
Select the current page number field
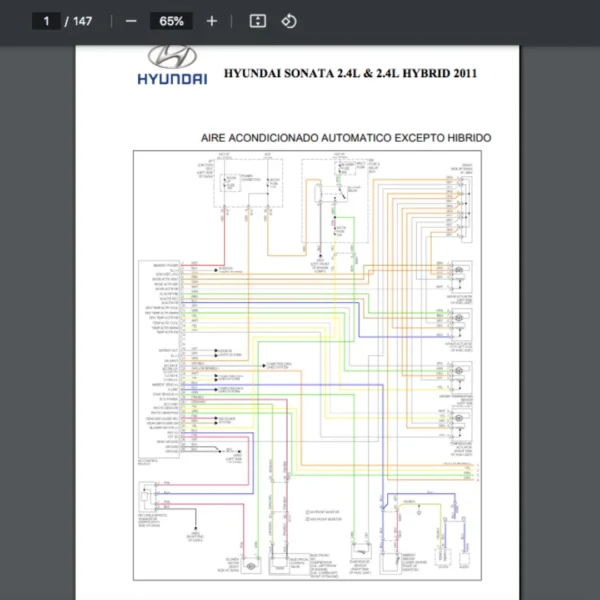pos(45,21)
